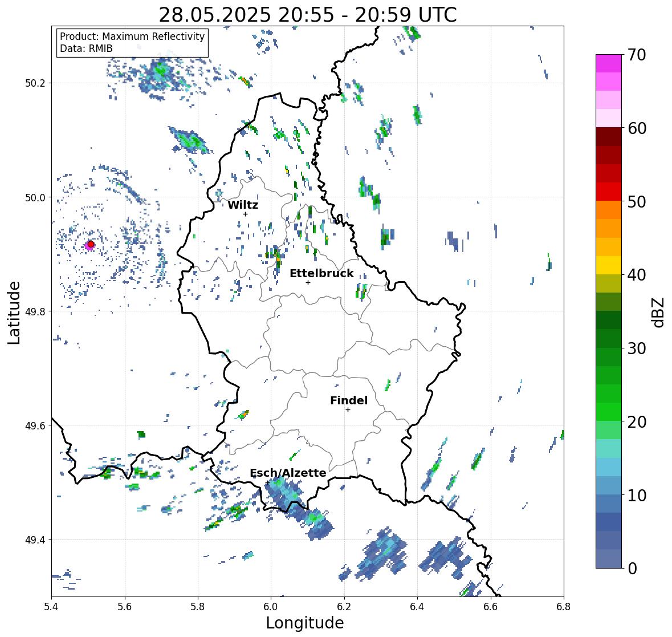This screenshot has width=672, height=637.
Task: Click the colorbar tick label 40
Action: [x=637, y=275]
